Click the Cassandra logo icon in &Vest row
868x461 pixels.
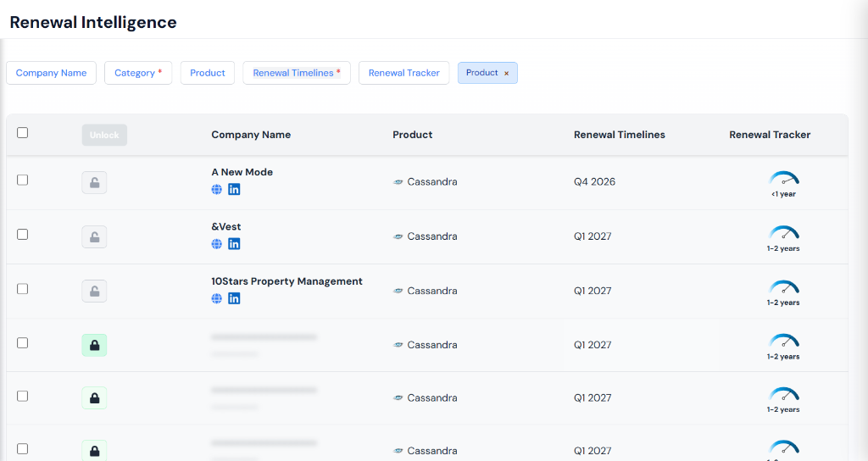tap(398, 237)
